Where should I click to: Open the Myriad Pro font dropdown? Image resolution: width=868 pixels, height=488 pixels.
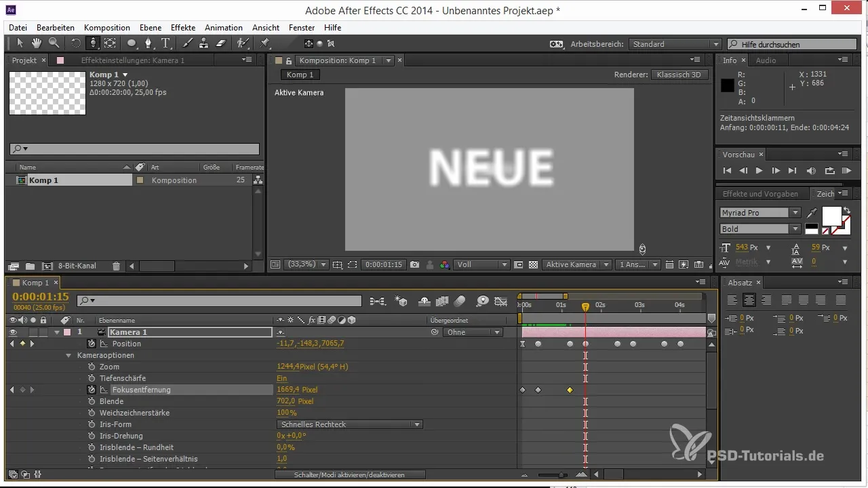pyautogui.click(x=760, y=213)
